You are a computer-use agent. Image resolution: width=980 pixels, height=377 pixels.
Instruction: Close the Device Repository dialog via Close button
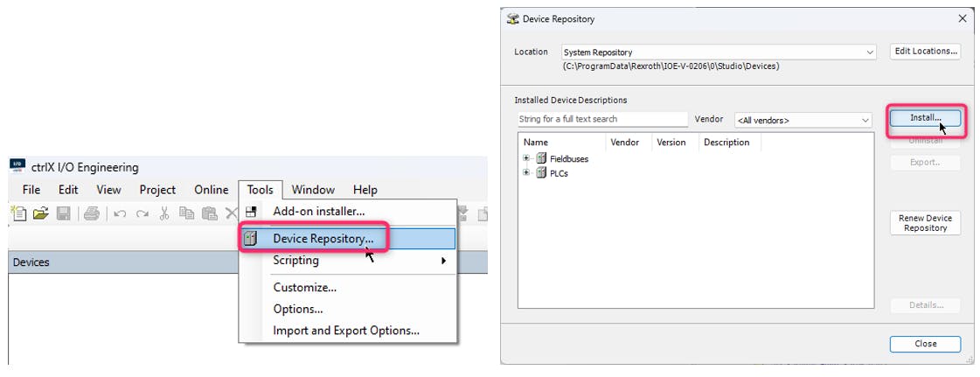pos(925,344)
